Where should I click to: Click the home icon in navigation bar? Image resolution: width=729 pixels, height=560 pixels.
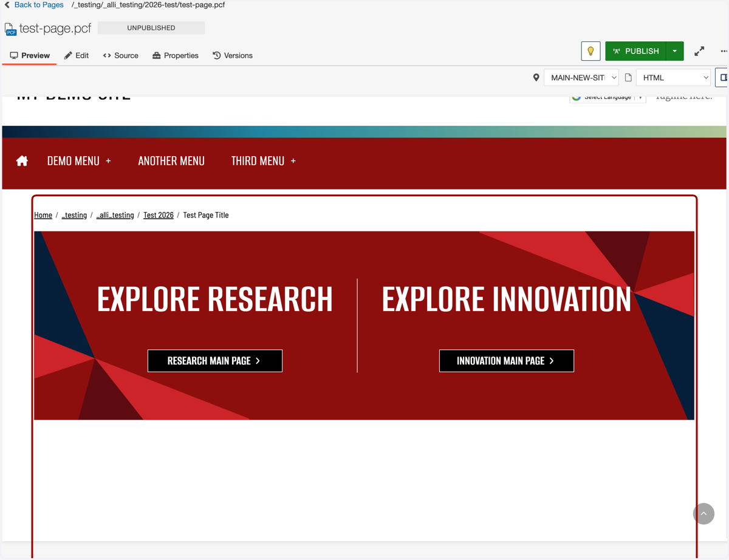coord(22,161)
